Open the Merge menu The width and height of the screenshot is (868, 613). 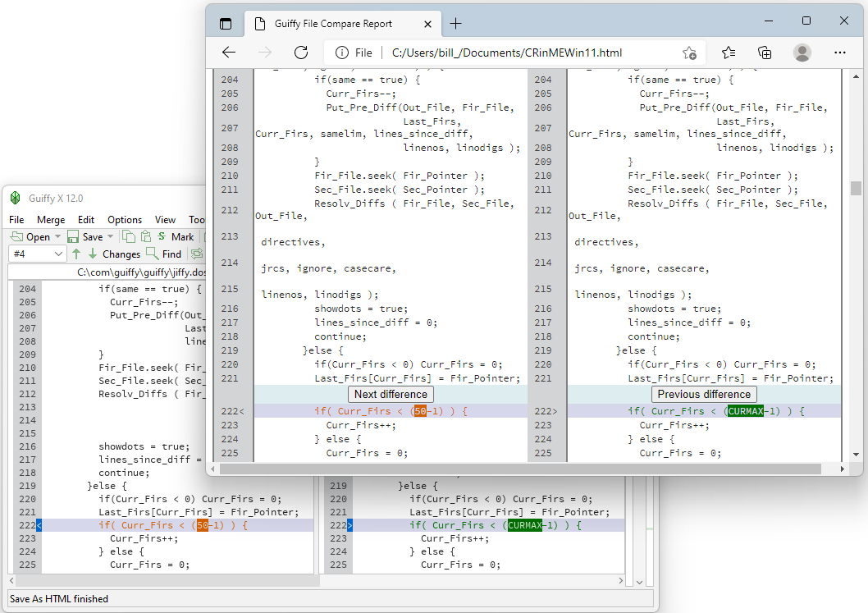click(x=51, y=220)
